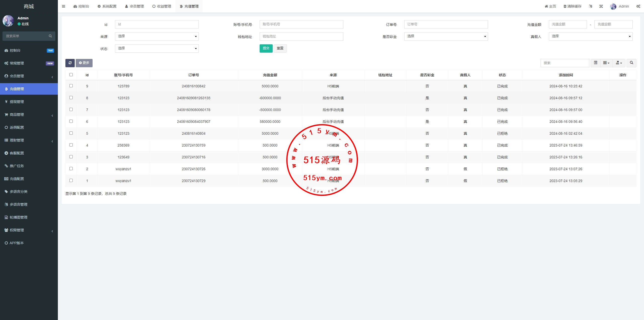
Task: Click the 重置 reset button
Action: coord(280,48)
